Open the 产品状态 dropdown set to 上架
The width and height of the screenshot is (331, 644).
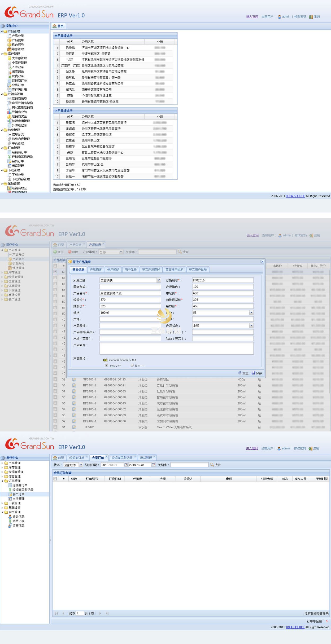tap(251, 325)
